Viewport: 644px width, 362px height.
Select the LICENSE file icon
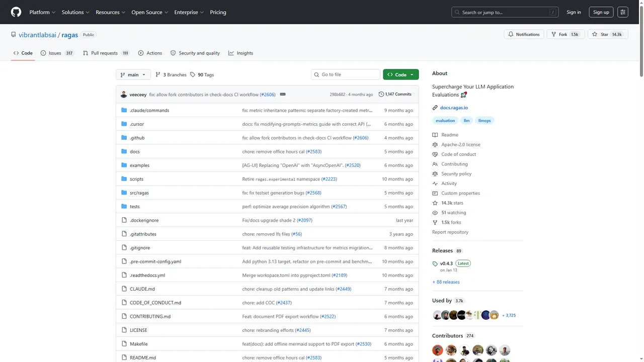(x=124, y=330)
